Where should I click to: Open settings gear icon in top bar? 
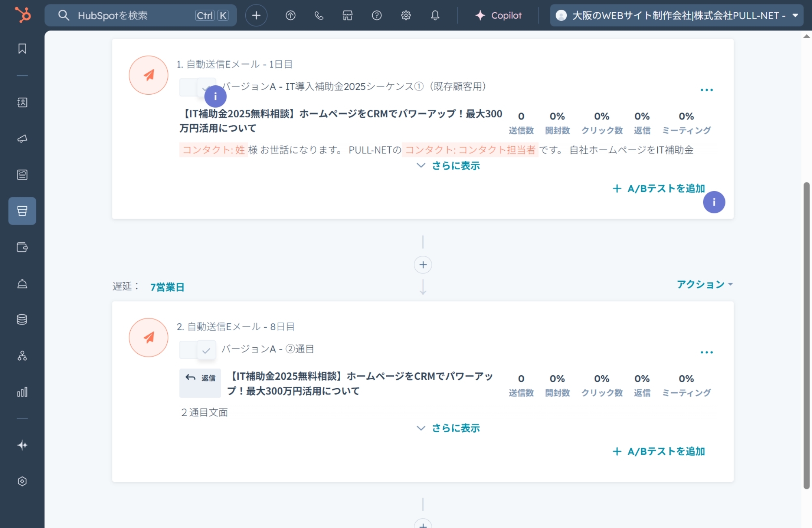coord(406,15)
